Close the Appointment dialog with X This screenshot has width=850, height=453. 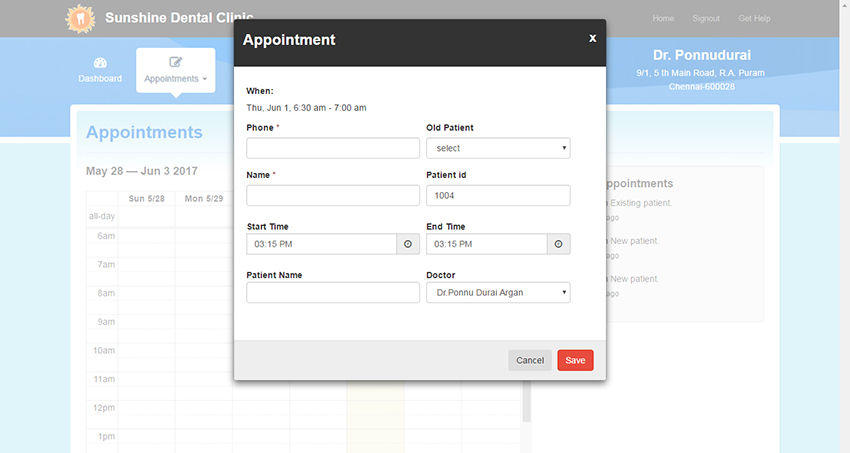[x=592, y=38]
